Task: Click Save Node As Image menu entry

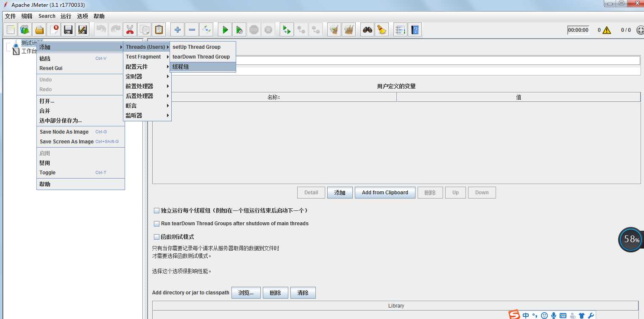Action: point(81,132)
